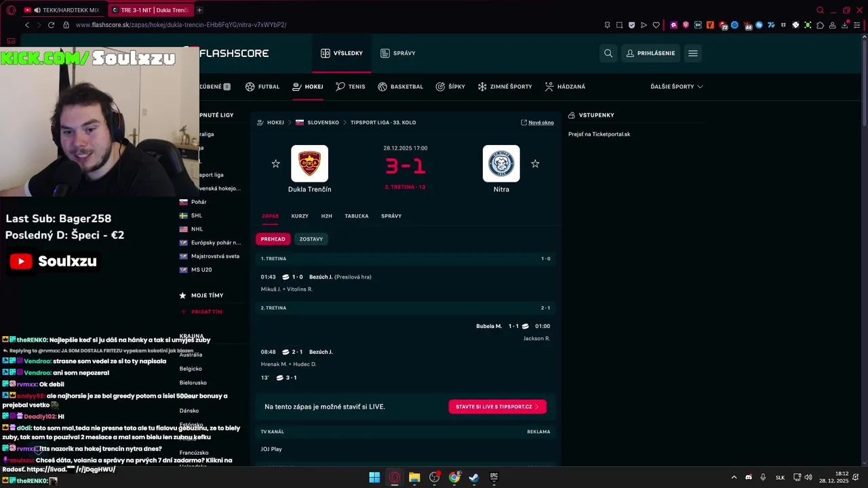This screenshot has width=868, height=488.
Task: Switch to the Výsledky header tab
Action: point(342,53)
